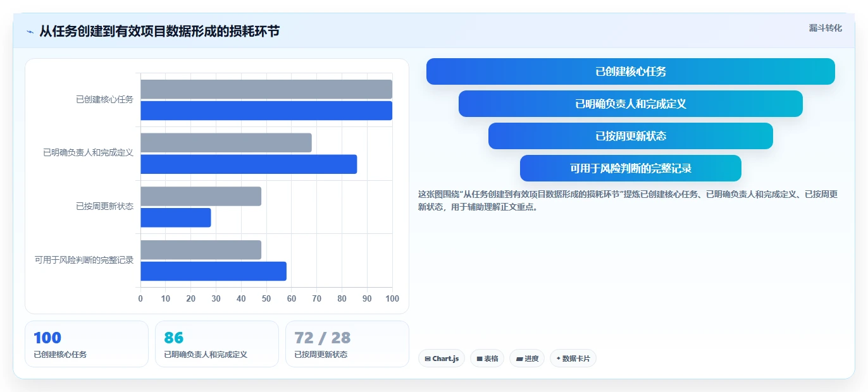Click the card title 从任务创建到有效项目数据形成的损耗环节
868x392 pixels.
(159, 32)
